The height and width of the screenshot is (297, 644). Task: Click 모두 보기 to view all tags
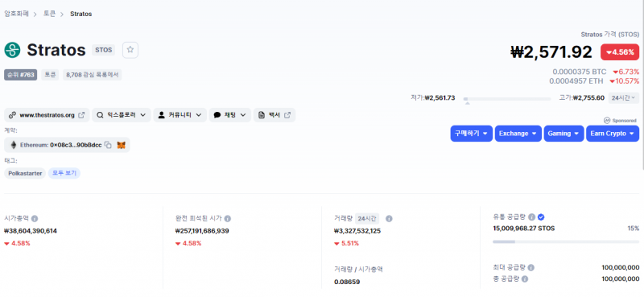pos(64,173)
